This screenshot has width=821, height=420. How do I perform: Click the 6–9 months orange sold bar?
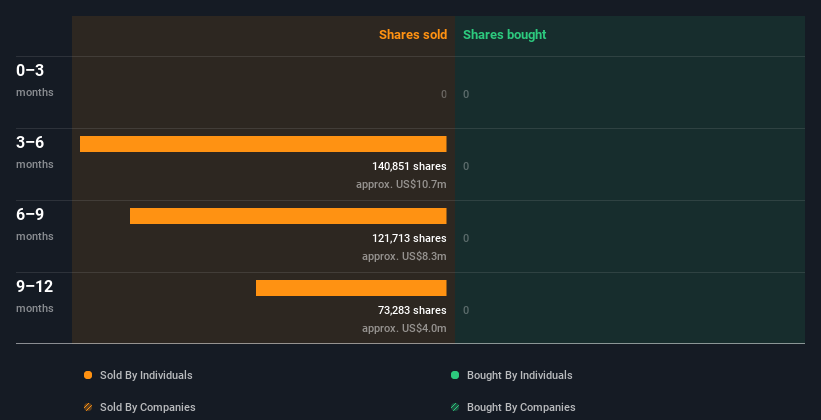[x=288, y=216]
